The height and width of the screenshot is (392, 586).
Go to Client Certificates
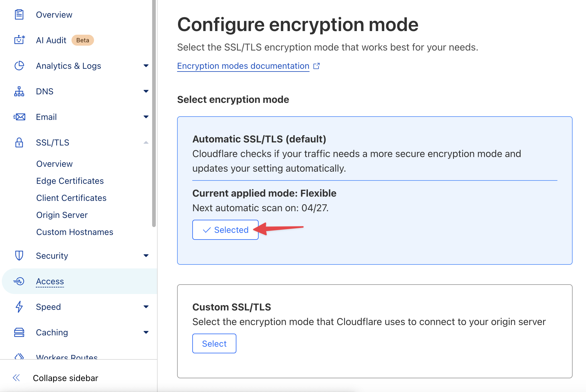click(72, 198)
